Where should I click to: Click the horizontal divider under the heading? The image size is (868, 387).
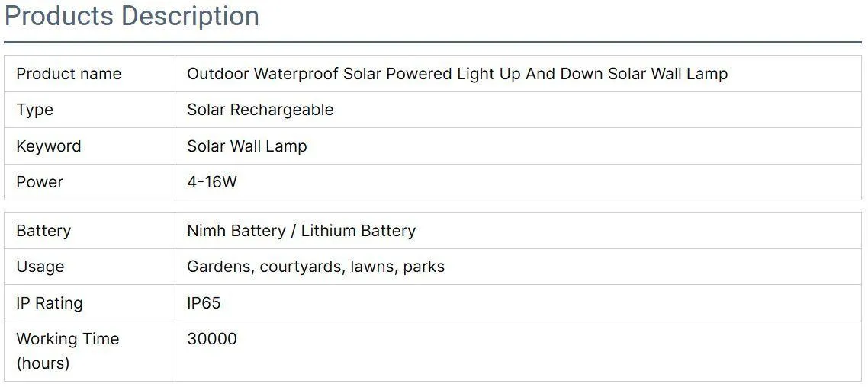tap(433, 42)
